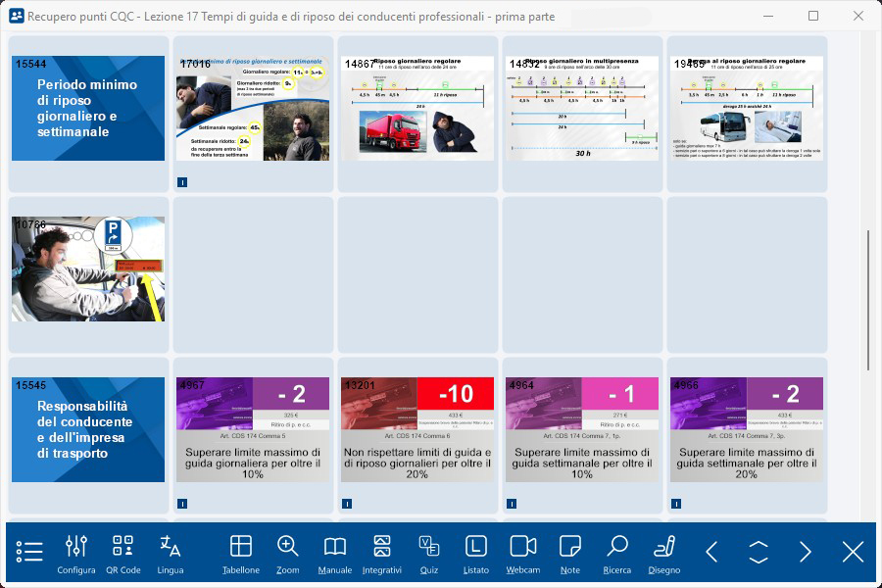
Task: Open slide 4964 guida settimanale oltre 10%
Action: click(582, 429)
